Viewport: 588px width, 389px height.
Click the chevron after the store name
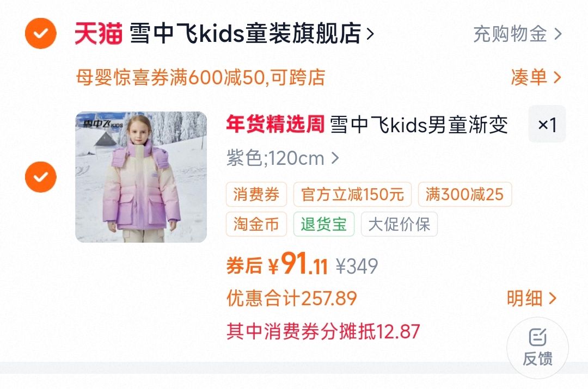(370, 34)
